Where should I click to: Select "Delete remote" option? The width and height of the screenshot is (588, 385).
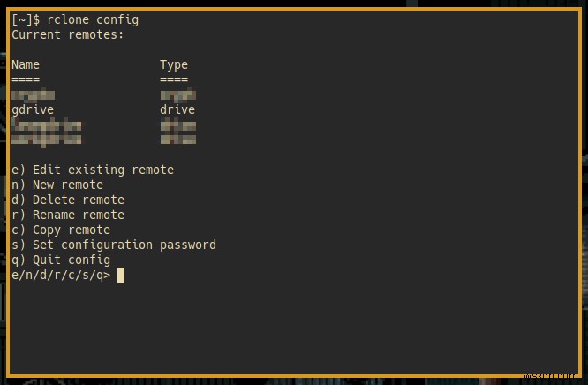[68, 200]
